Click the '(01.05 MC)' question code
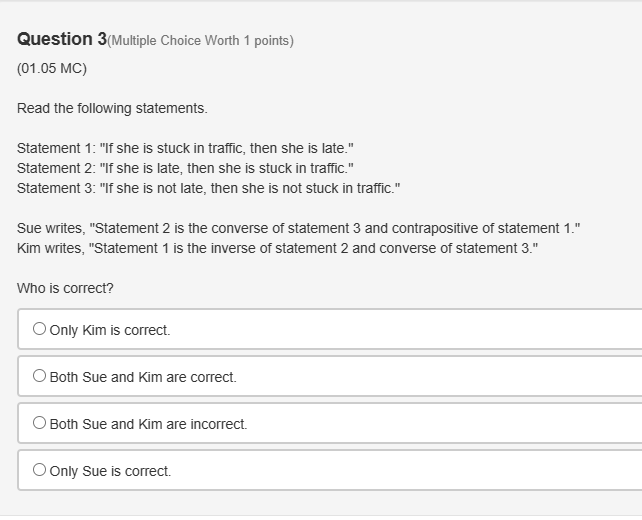This screenshot has width=642, height=520. 52,68
